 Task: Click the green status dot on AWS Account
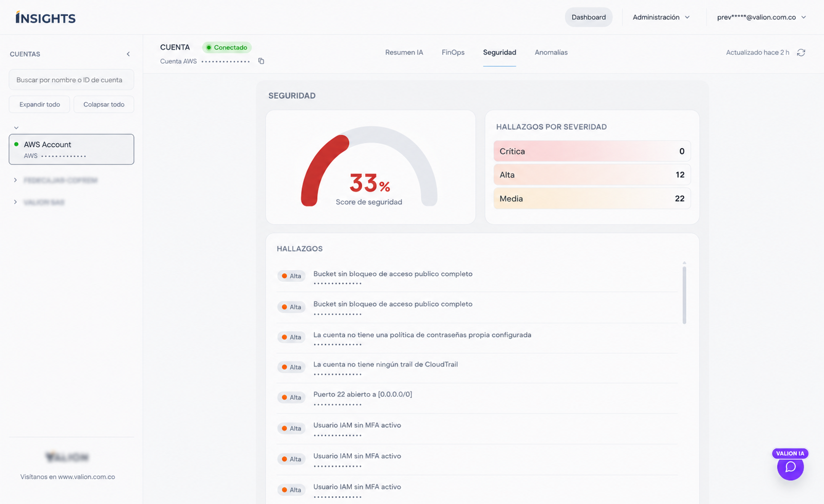tap(16, 144)
